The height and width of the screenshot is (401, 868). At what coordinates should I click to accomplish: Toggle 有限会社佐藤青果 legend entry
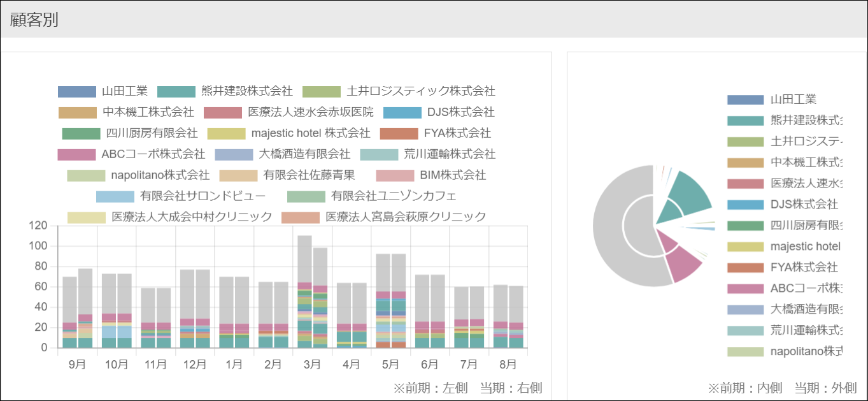tap(287, 175)
